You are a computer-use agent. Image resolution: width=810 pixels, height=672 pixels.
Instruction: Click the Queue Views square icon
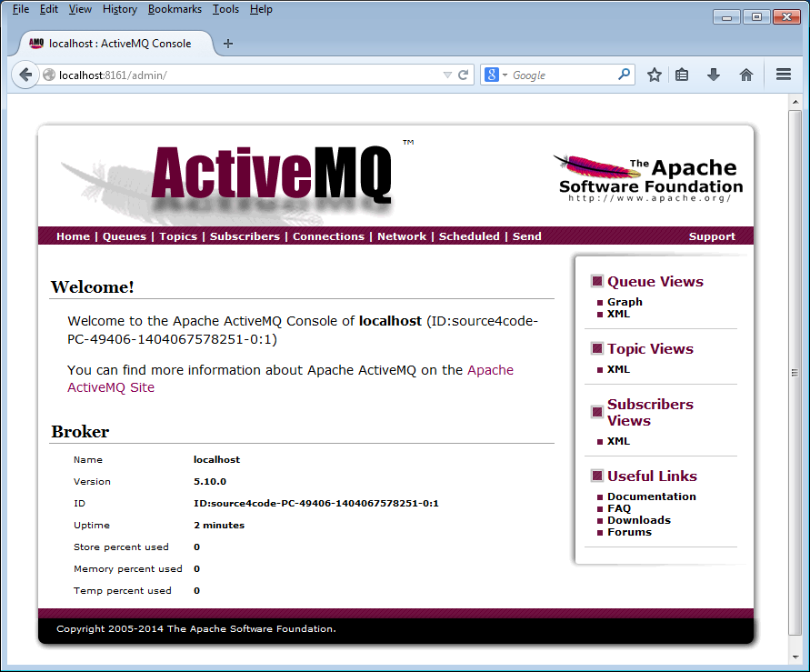point(597,281)
